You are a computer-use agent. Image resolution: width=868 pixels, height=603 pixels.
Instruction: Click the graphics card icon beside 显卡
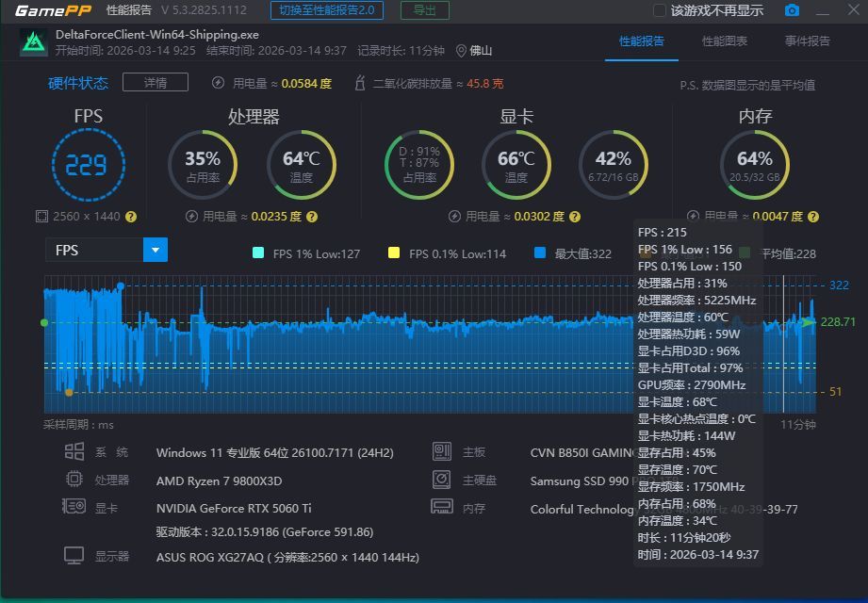pyautogui.click(x=74, y=506)
